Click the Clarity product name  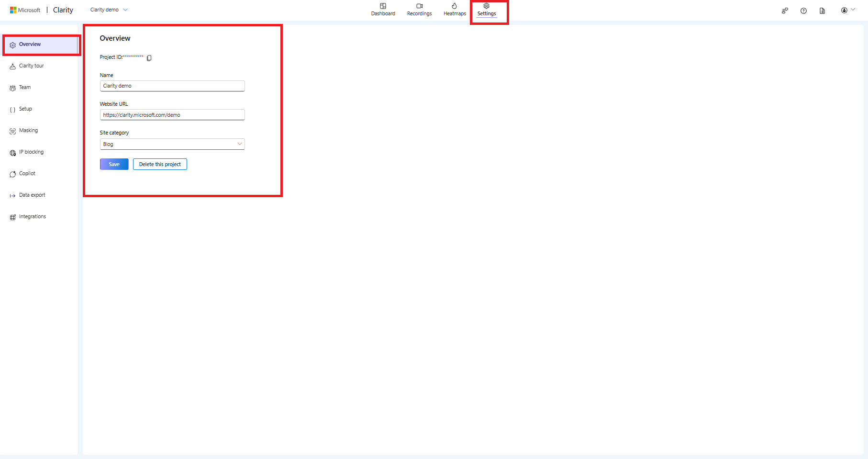coord(63,10)
